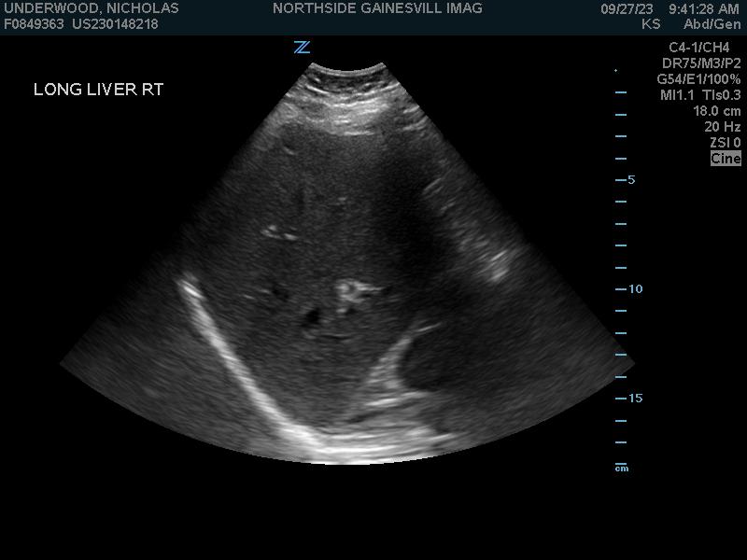Select the LONG LIVER RT annotation

[x=99, y=90]
